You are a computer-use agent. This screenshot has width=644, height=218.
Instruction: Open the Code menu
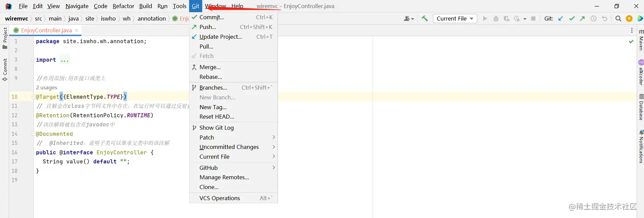pyautogui.click(x=101, y=6)
